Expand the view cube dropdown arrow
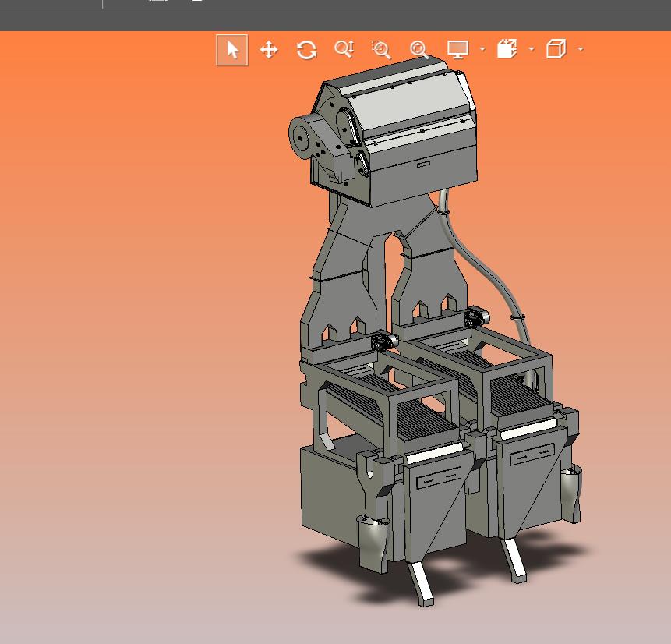Screen dimensions: 671x644 [581, 50]
